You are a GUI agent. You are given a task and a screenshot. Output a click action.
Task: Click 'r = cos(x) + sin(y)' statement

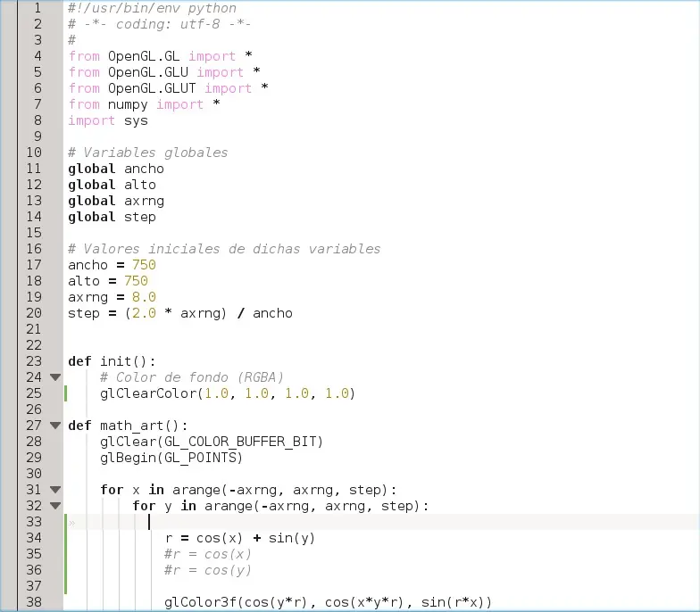pos(240,538)
